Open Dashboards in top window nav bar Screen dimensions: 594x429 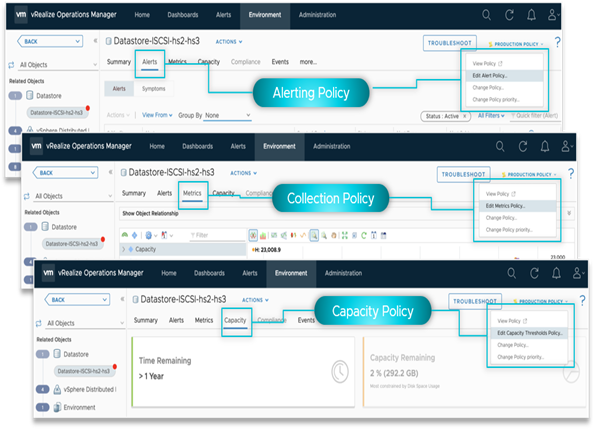(183, 15)
